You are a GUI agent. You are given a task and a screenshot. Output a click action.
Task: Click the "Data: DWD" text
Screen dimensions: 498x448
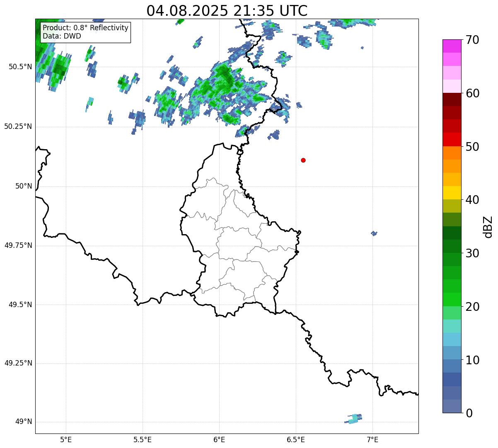(62, 36)
